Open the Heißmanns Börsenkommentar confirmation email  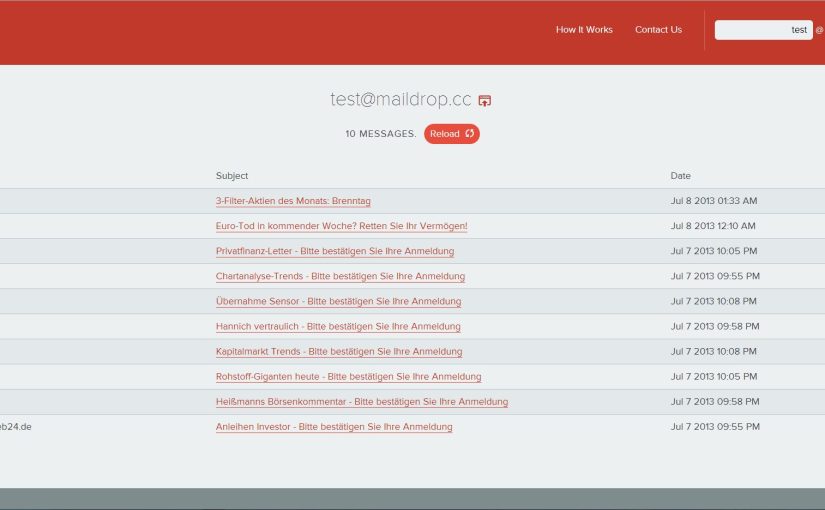pos(362,402)
